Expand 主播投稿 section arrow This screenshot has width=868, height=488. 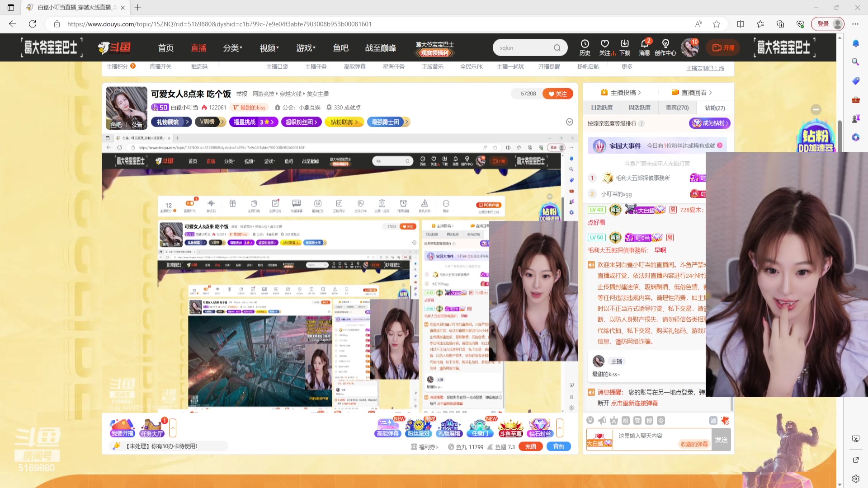tap(640, 93)
